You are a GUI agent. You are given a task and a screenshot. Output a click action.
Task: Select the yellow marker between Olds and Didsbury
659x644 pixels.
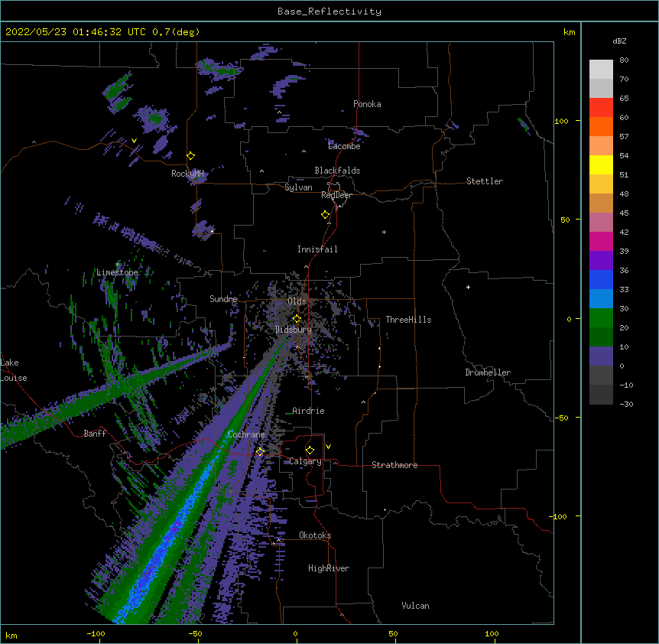coord(297,319)
